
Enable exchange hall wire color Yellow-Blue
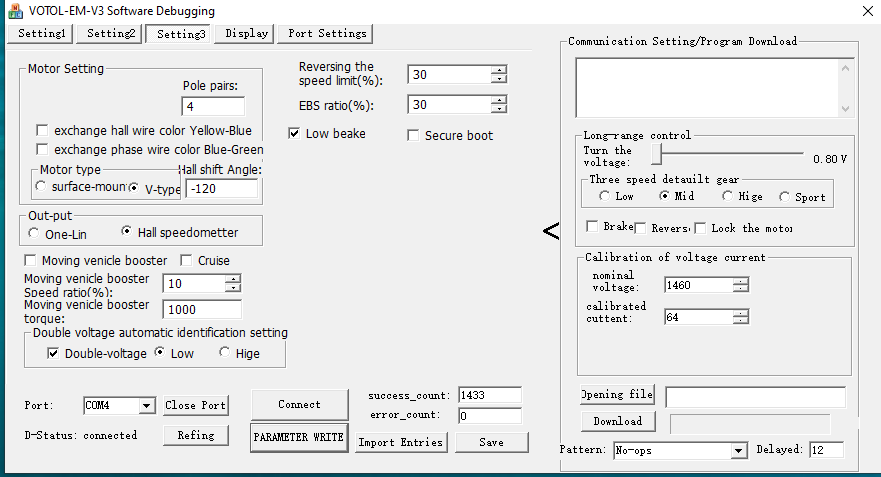click(x=42, y=130)
